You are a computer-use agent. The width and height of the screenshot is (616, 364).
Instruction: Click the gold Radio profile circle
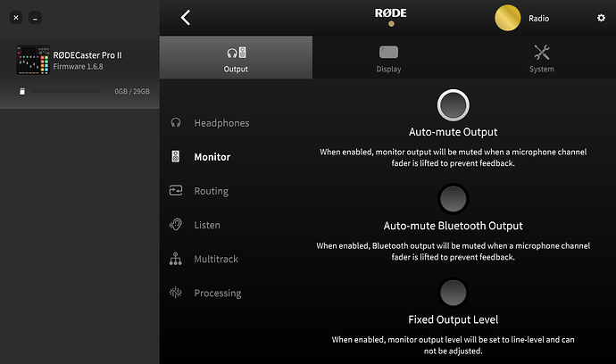509,18
